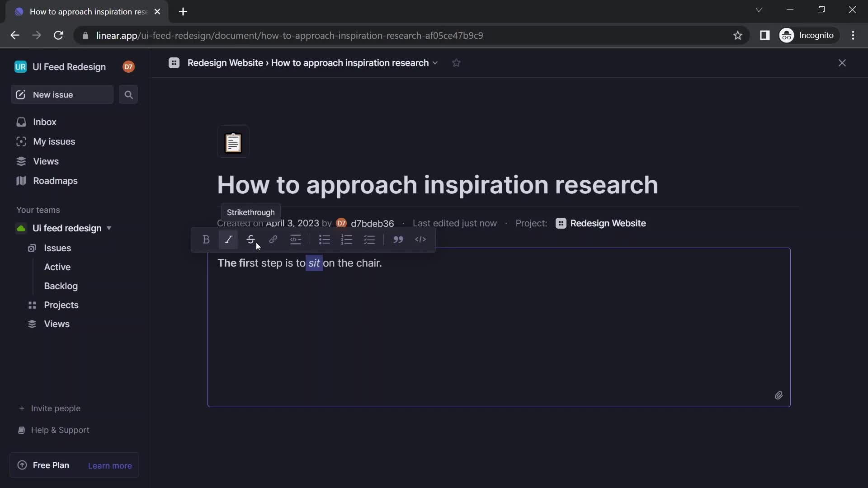This screenshot has height=488, width=868.
Task: Close the current browser tab
Action: [x=157, y=12]
